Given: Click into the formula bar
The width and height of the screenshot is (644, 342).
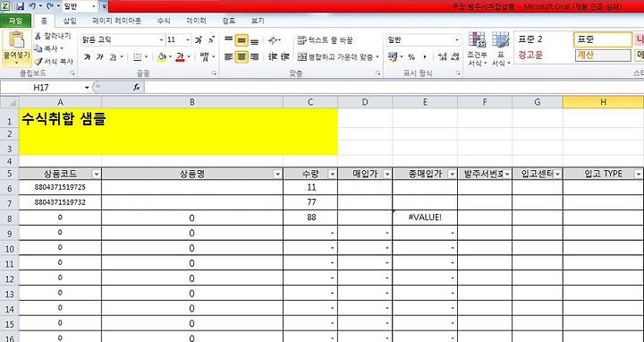Looking at the screenshot, I should (x=394, y=87).
